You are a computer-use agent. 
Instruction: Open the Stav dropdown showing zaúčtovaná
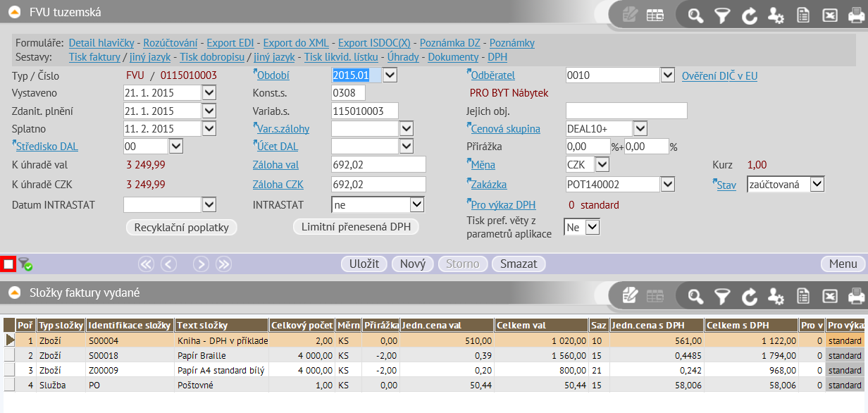coord(817,184)
